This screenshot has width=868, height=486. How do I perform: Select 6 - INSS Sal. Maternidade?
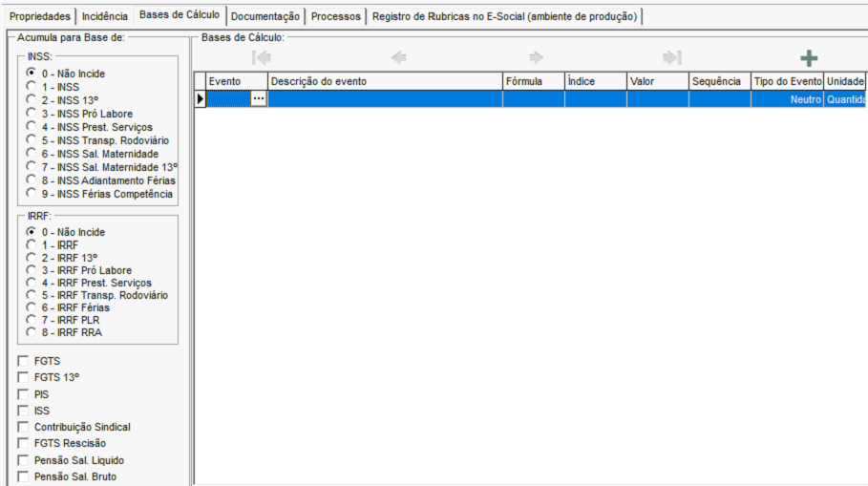coord(31,154)
